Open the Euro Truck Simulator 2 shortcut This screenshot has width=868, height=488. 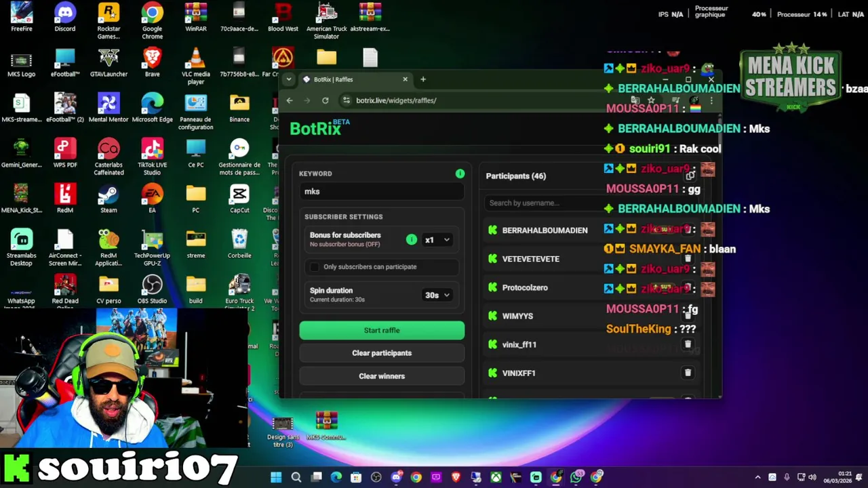tap(239, 293)
